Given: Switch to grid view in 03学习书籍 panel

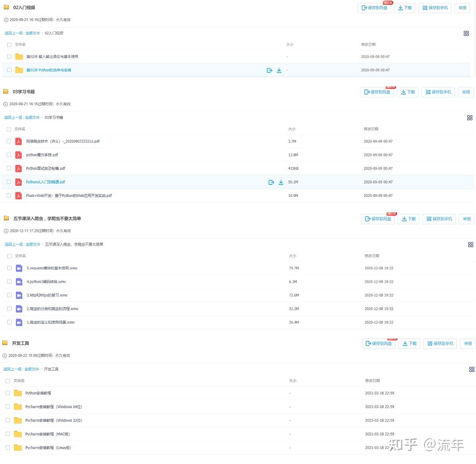Looking at the screenshot, I should [x=470, y=118].
